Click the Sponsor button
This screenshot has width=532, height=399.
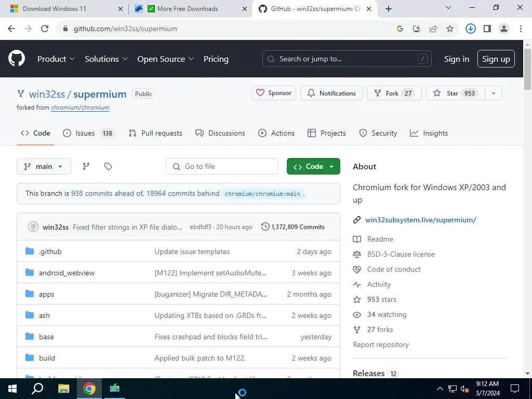274,93
